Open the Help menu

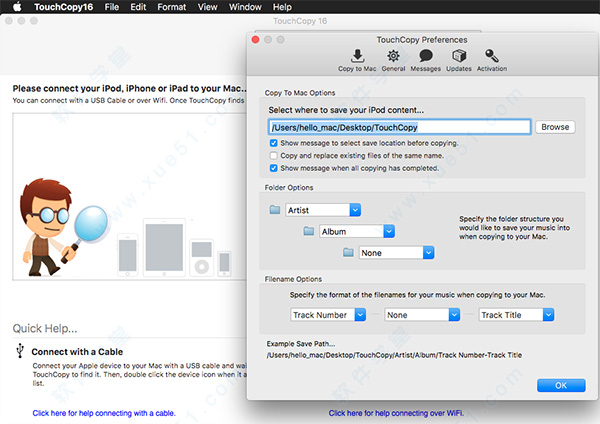click(282, 7)
